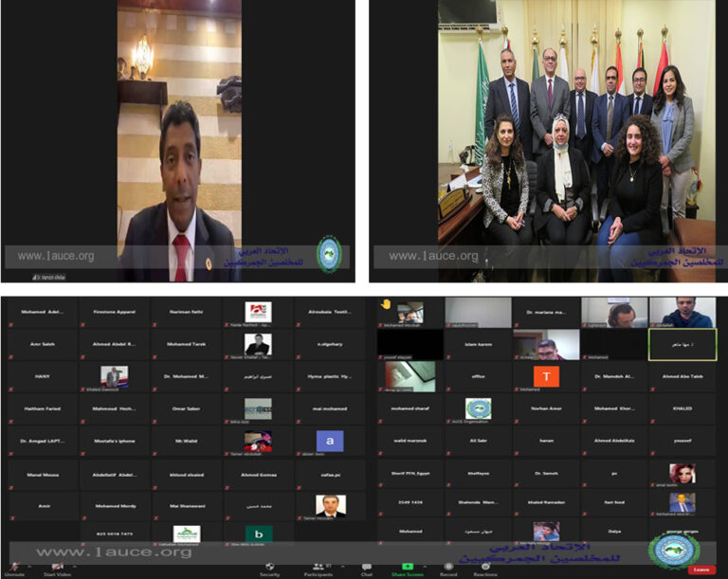Click the AUCE Organization logo tile
This screenshot has height=579, width=728.
point(478,408)
